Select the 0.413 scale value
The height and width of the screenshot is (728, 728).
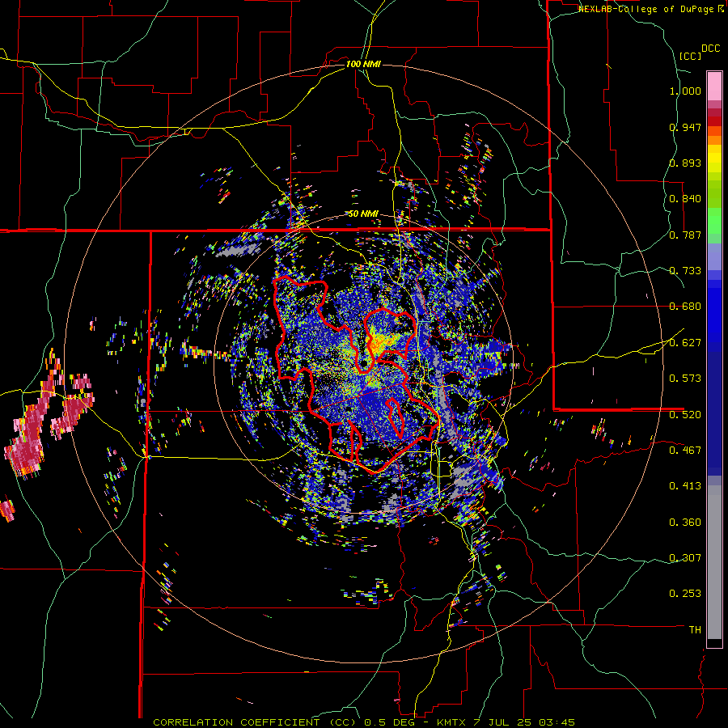coord(685,486)
